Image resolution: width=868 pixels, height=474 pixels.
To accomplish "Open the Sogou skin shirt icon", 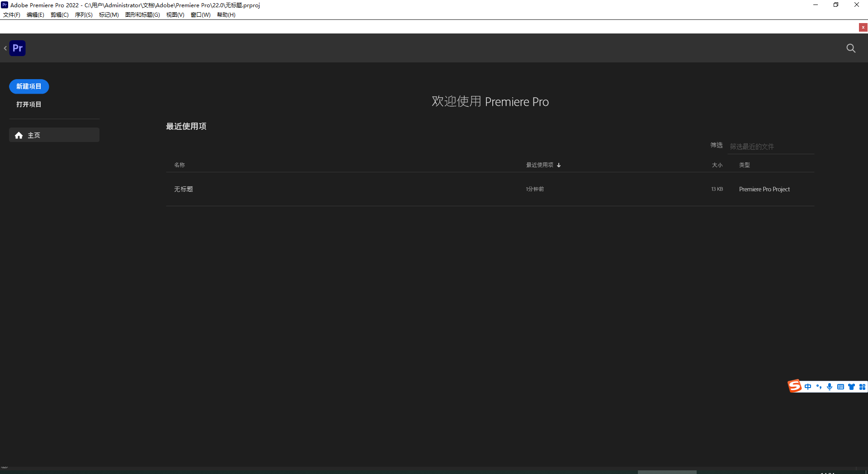I will coord(852,387).
